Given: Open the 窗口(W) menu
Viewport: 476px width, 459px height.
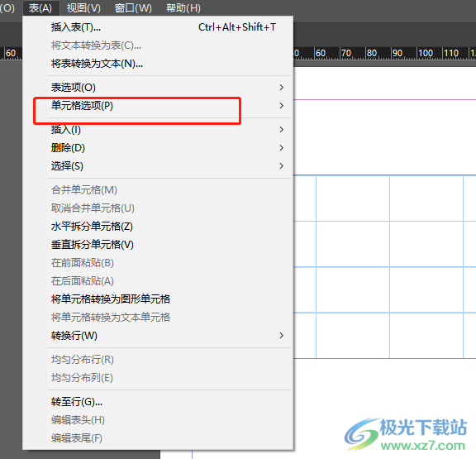Looking at the screenshot, I should (x=133, y=8).
